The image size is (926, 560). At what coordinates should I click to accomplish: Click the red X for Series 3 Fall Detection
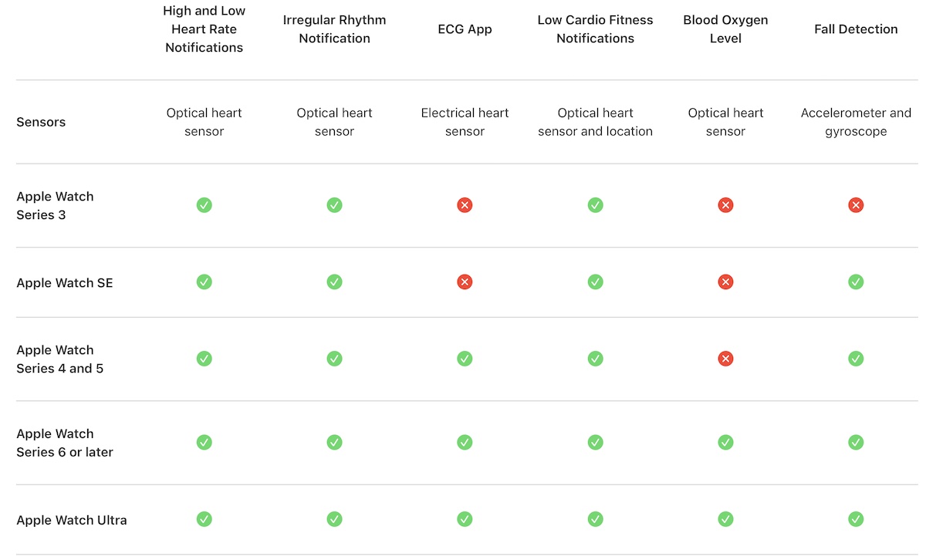click(856, 205)
